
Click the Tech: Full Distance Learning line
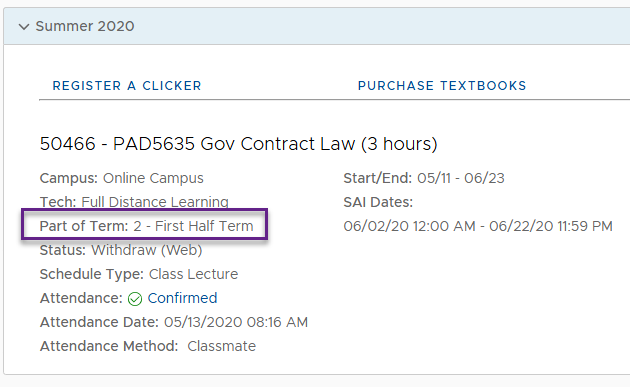[x=134, y=202]
